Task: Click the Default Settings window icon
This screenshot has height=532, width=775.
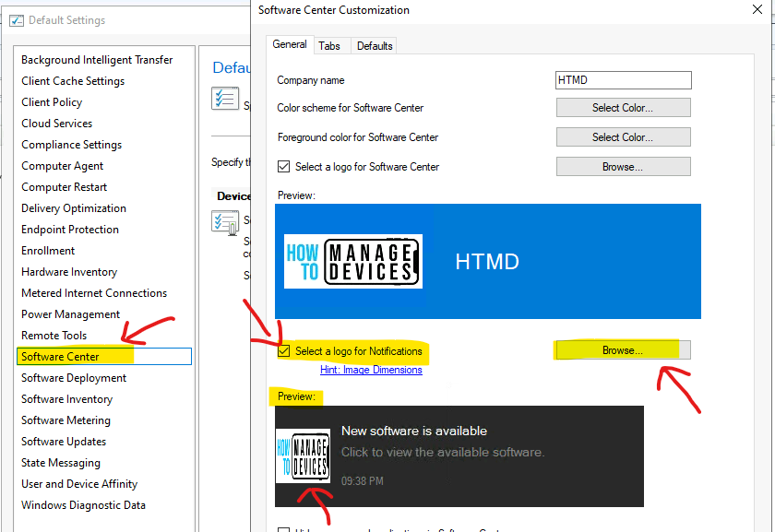Action: click(17, 20)
